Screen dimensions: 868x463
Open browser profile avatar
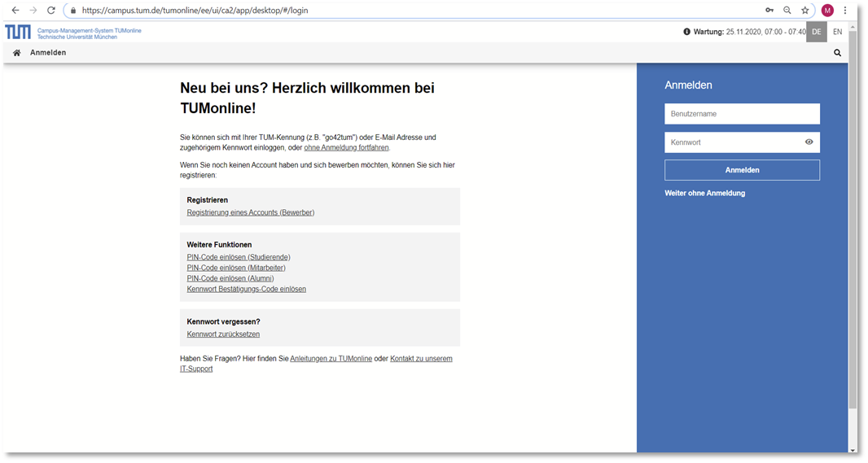[x=827, y=11]
